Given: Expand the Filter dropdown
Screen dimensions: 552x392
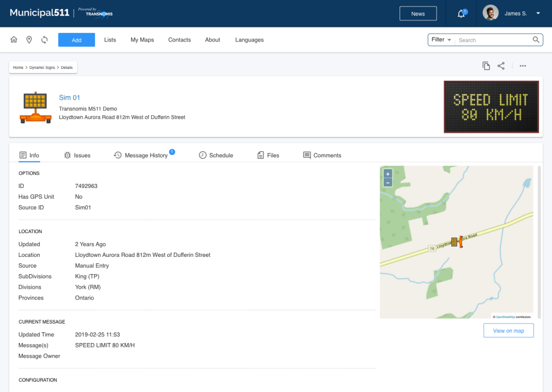Looking at the screenshot, I should coord(441,40).
